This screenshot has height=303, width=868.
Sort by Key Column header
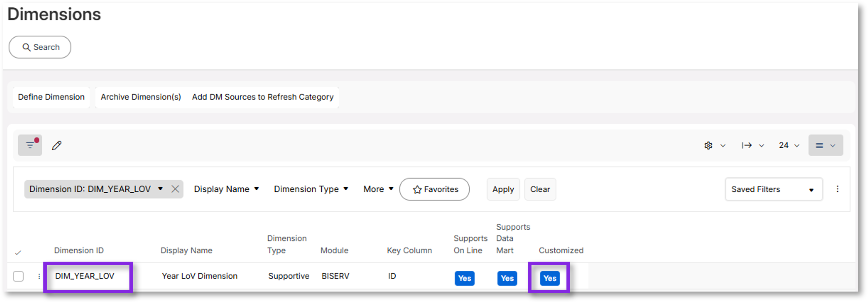(409, 251)
